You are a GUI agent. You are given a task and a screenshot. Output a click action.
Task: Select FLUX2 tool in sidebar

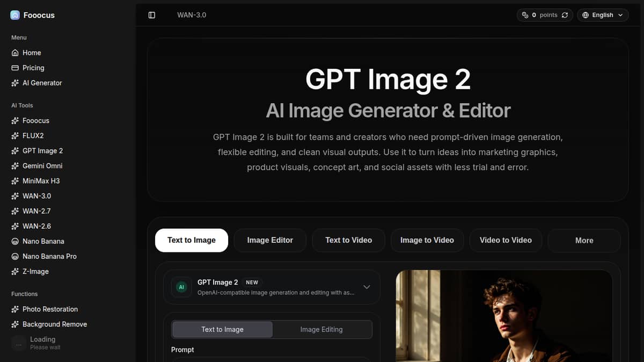pyautogui.click(x=33, y=135)
